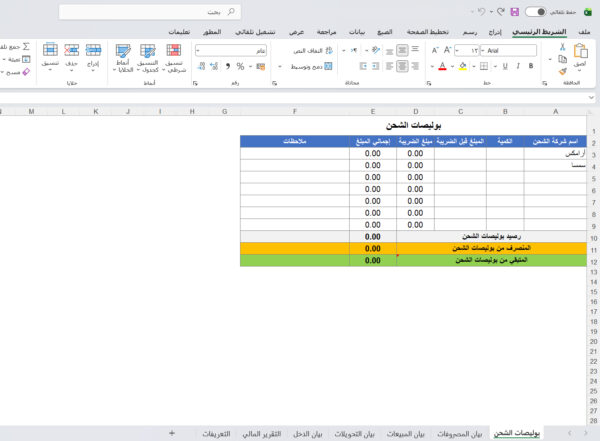Open the Arial font name dropdown
The height and width of the screenshot is (441, 600).
click(483, 51)
